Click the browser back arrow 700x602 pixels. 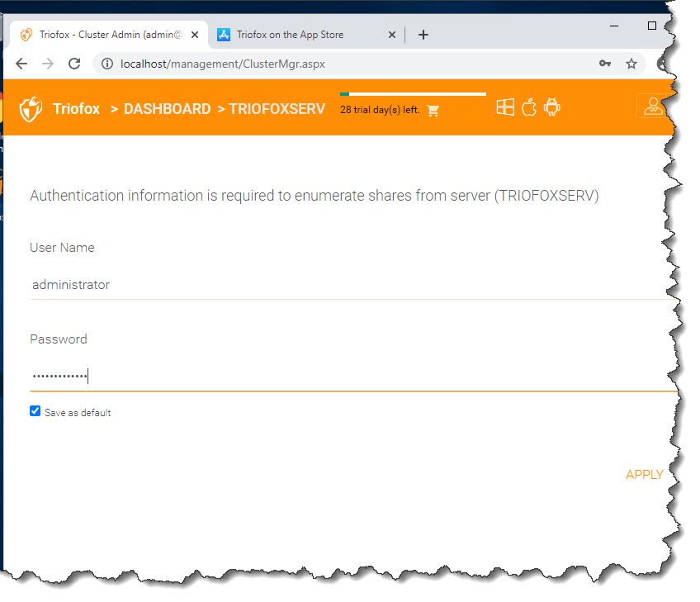(21, 64)
